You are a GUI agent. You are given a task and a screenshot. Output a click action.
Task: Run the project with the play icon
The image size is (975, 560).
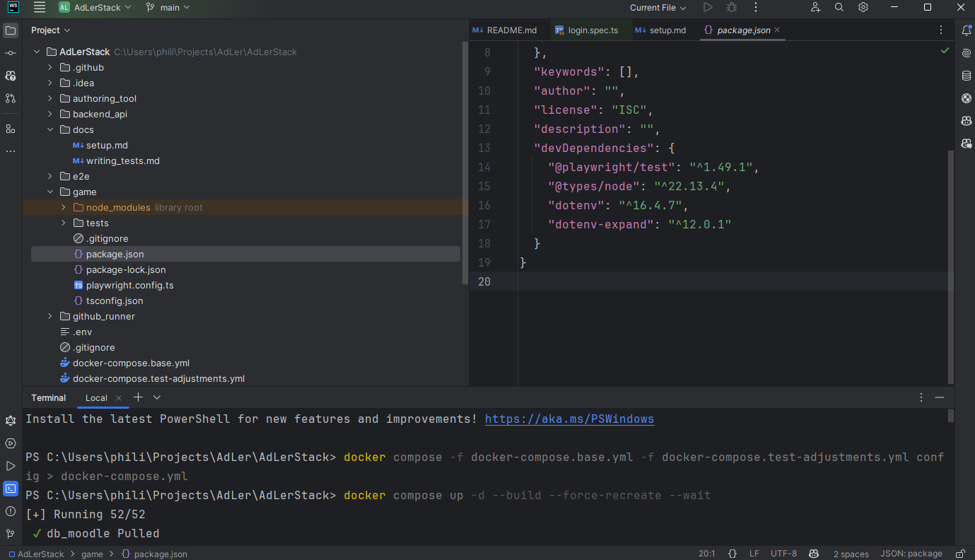708,7
